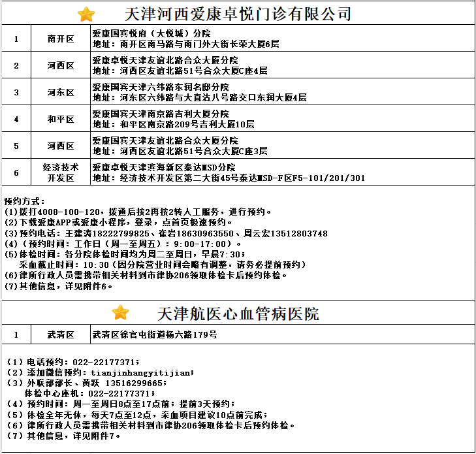Click row number 3 beside 河东区
Screen dimensions: 476x454
pyautogui.click(x=16, y=92)
